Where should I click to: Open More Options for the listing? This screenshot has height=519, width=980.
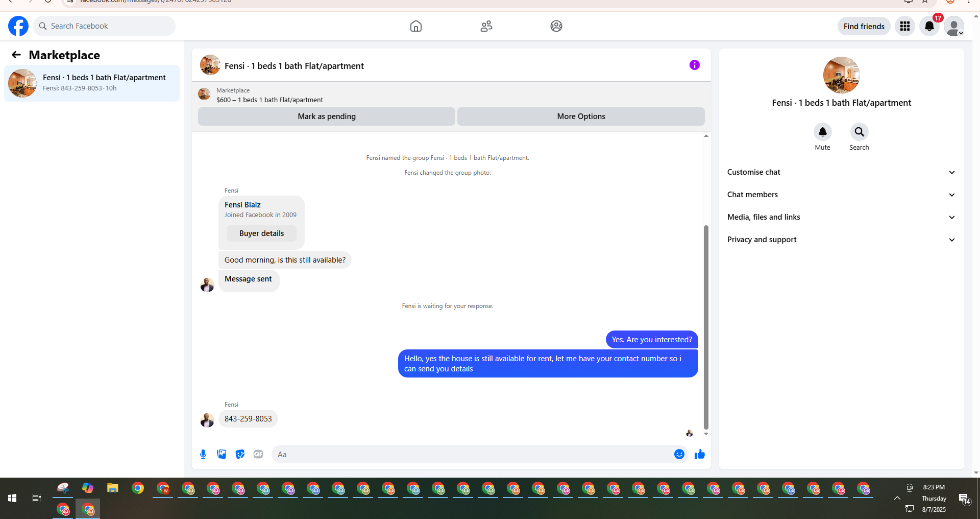click(581, 116)
